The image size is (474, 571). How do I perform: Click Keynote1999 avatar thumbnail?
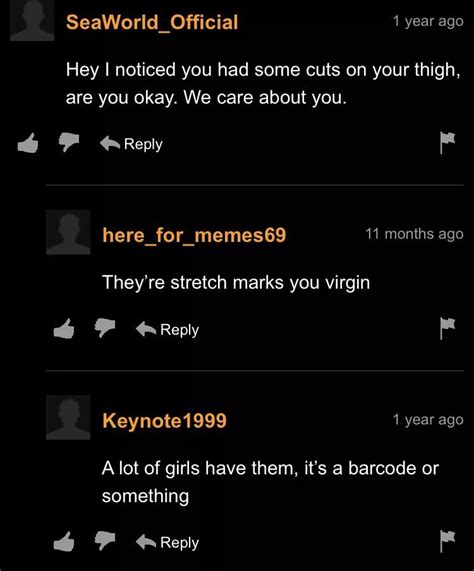coord(68,418)
